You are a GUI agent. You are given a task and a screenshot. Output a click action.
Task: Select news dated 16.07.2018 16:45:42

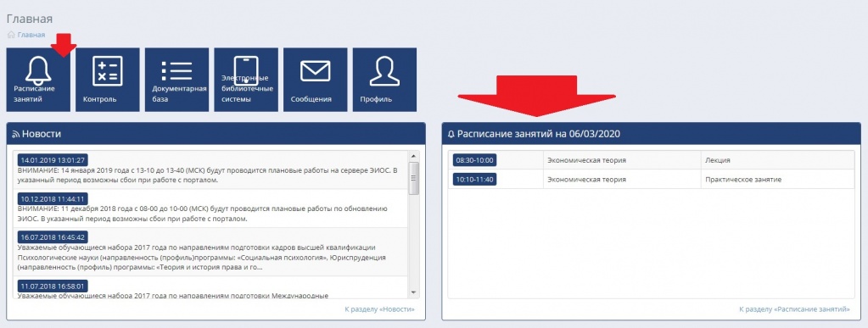click(x=53, y=236)
